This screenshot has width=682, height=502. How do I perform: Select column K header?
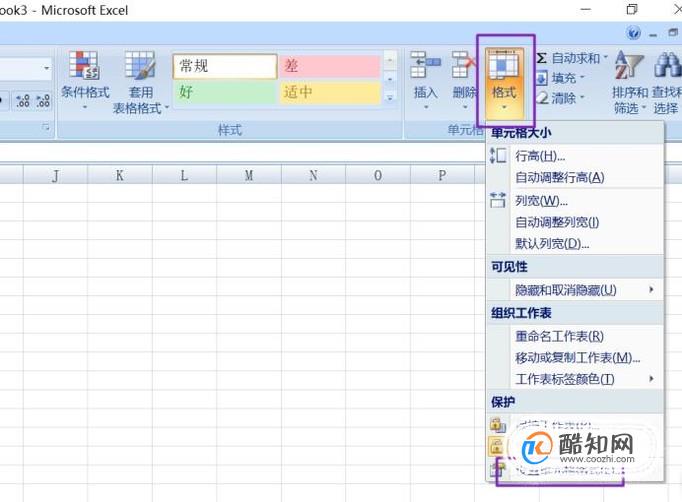[x=120, y=175]
